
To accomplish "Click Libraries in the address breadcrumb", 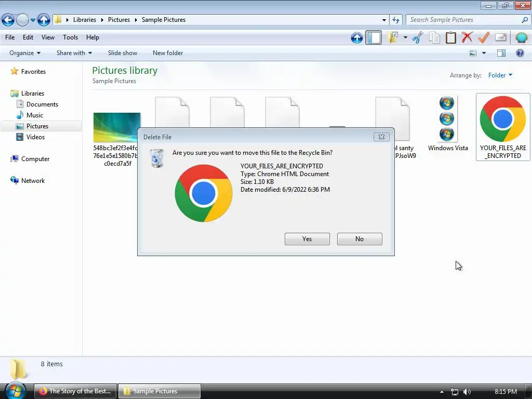I will coord(85,20).
